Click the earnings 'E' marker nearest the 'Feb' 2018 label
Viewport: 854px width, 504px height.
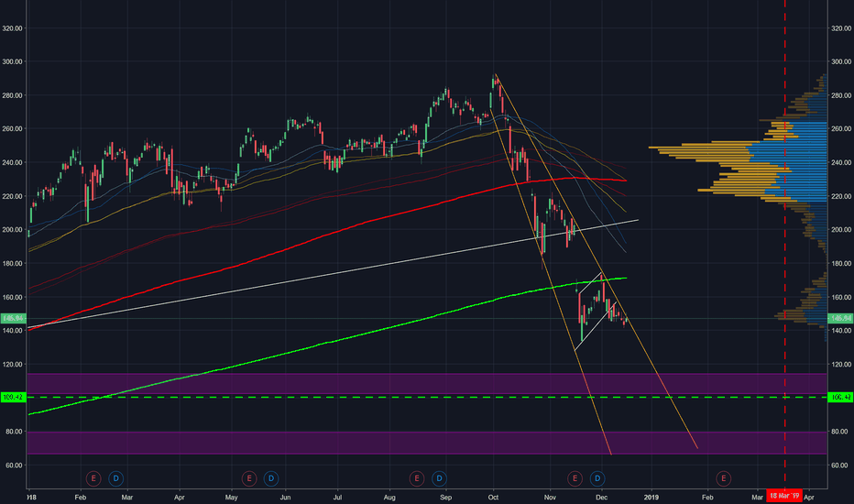tap(93, 478)
